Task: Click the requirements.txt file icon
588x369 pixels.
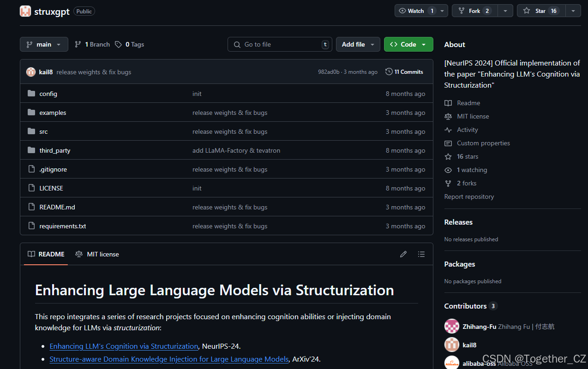Action: (x=31, y=226)
